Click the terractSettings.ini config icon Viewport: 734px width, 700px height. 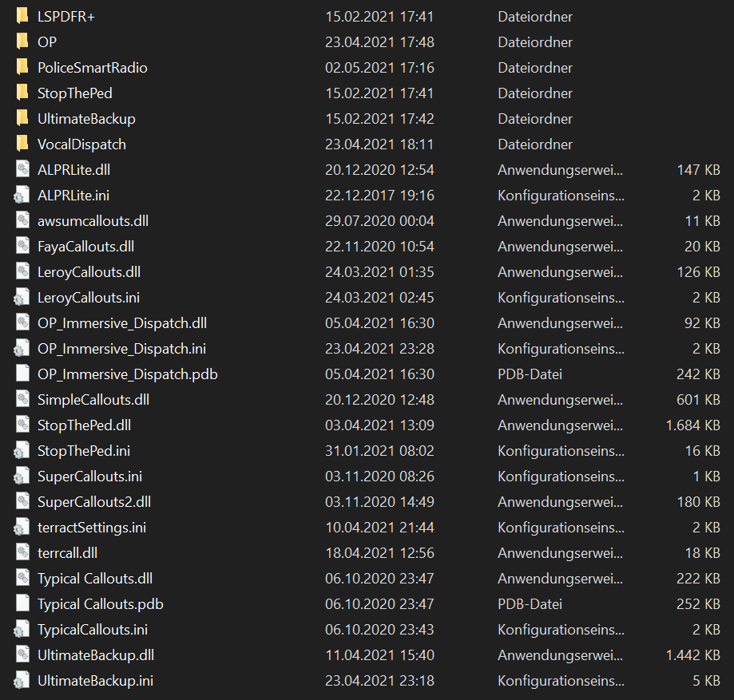22,528
